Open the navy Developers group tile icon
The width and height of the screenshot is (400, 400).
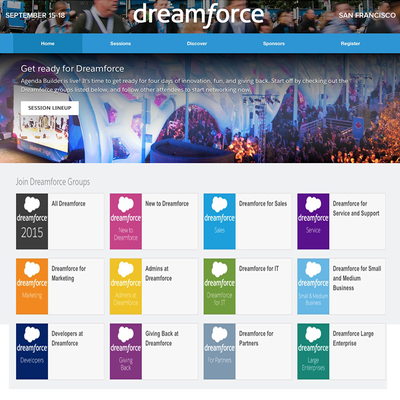coord(32,351)
